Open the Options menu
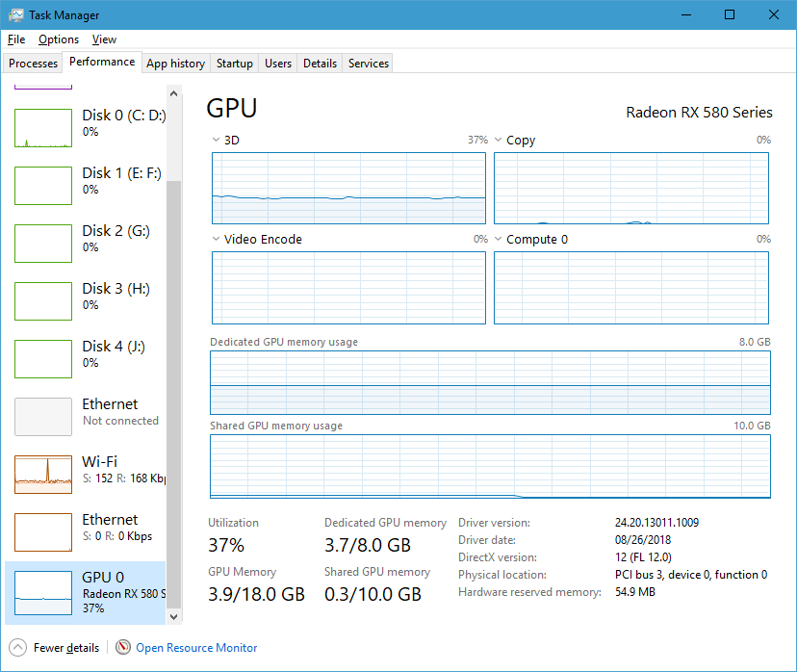Viewport: 797px width, 672px height. point(59,39)
